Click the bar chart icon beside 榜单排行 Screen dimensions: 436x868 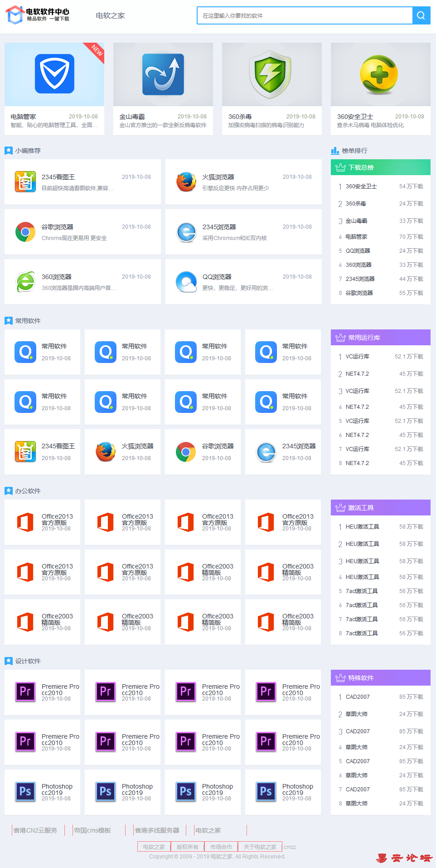[335, 150]
